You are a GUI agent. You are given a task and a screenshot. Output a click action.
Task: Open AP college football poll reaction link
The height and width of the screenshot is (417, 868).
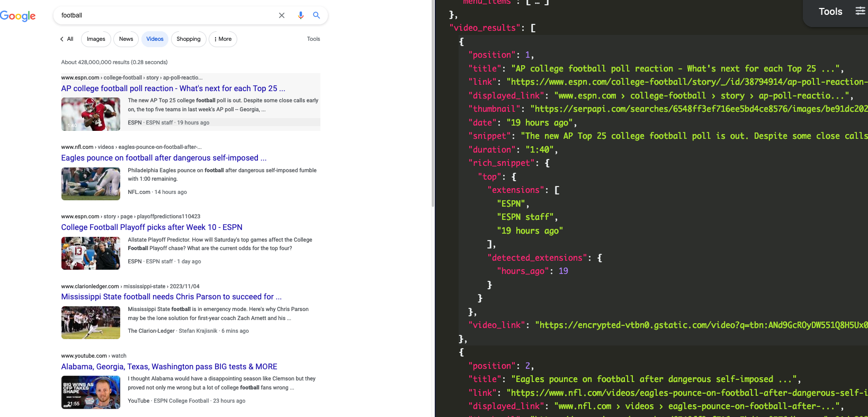[173, 88]
